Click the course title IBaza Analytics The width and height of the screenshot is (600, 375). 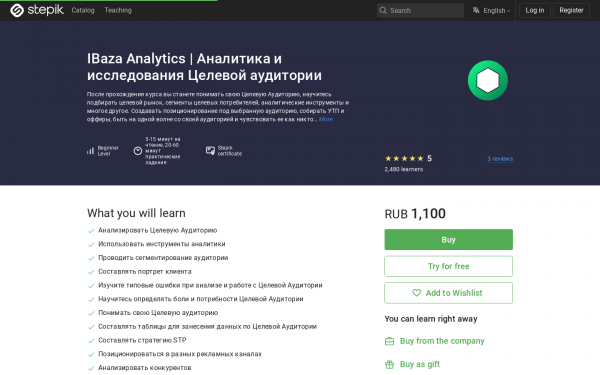pos(204,67)
